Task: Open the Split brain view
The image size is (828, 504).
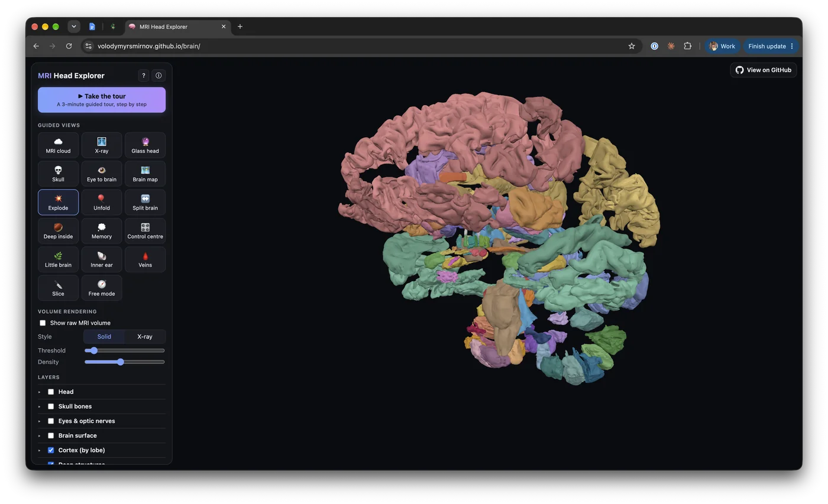Action: point(145,202)
